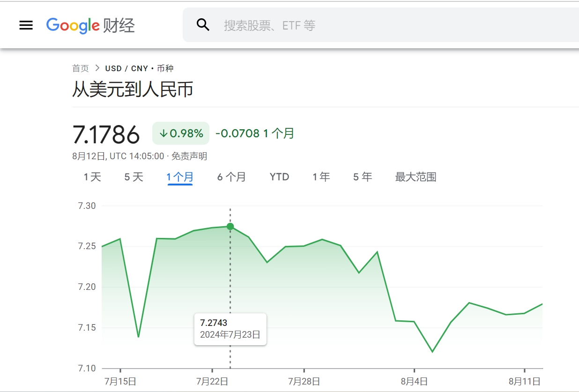The width and height of the screenshot is (579, 392).
Task: Focus the 搜索股票、ETF 等 search field
Action: (380, 25)
